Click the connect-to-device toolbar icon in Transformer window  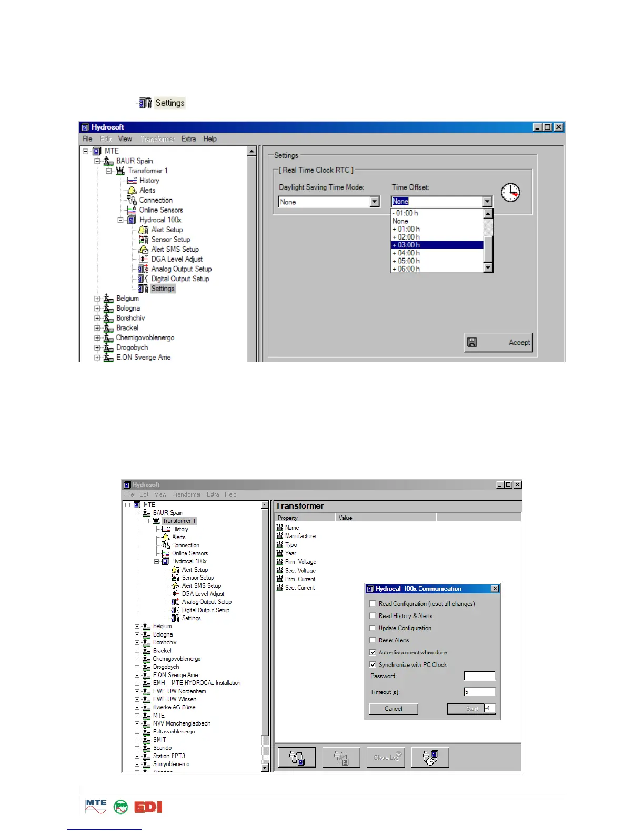click(x=297, y=757)
